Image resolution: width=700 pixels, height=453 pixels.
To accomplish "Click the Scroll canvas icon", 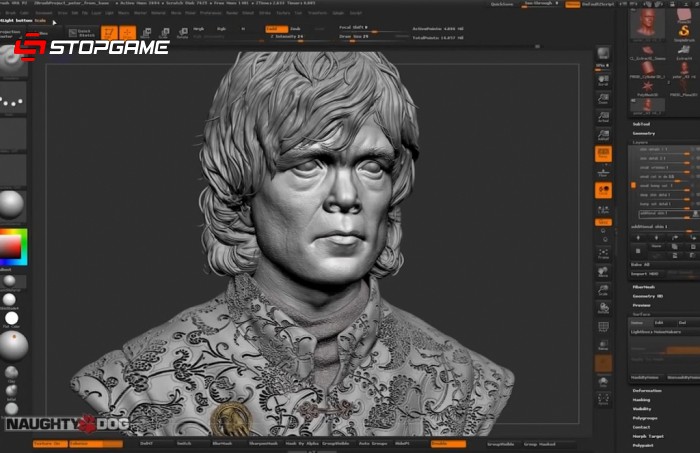I will pos(603,80).
